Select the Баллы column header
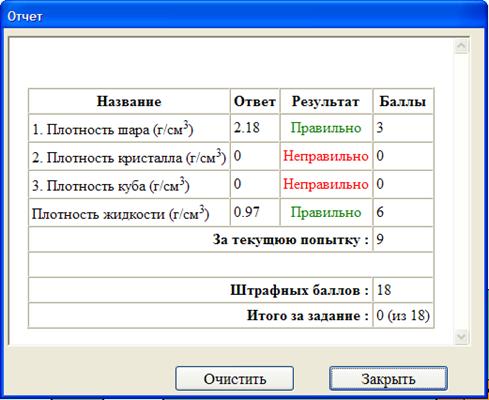The height and width of the screenshot is (400, 489). pos(403,101)
